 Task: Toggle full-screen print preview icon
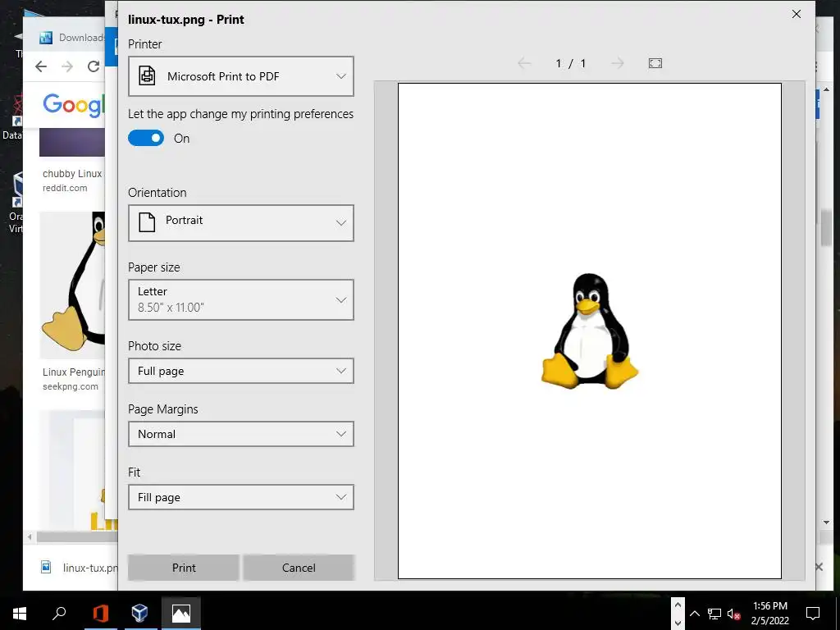655,63
